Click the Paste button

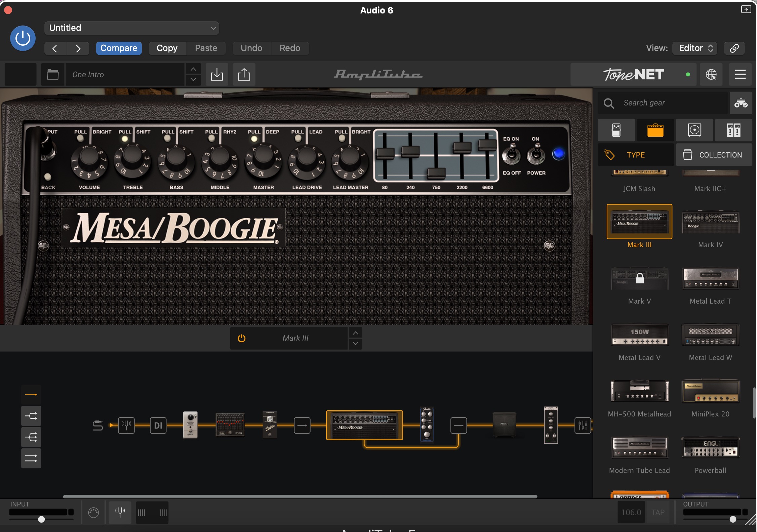[206, 48]
